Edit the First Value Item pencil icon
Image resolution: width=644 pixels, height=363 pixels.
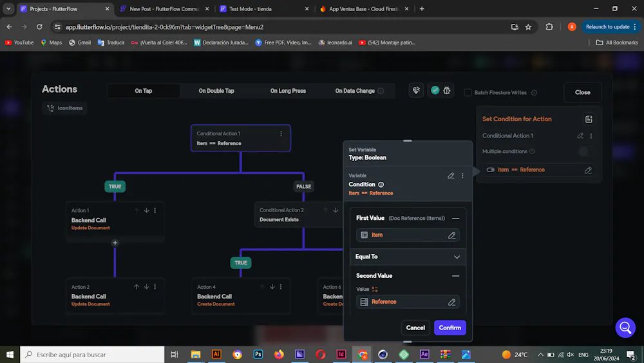451,235
